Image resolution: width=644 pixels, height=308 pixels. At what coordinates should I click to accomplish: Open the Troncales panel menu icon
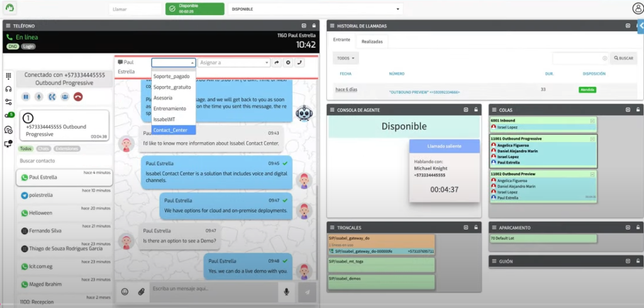click(x=332, y=228)
